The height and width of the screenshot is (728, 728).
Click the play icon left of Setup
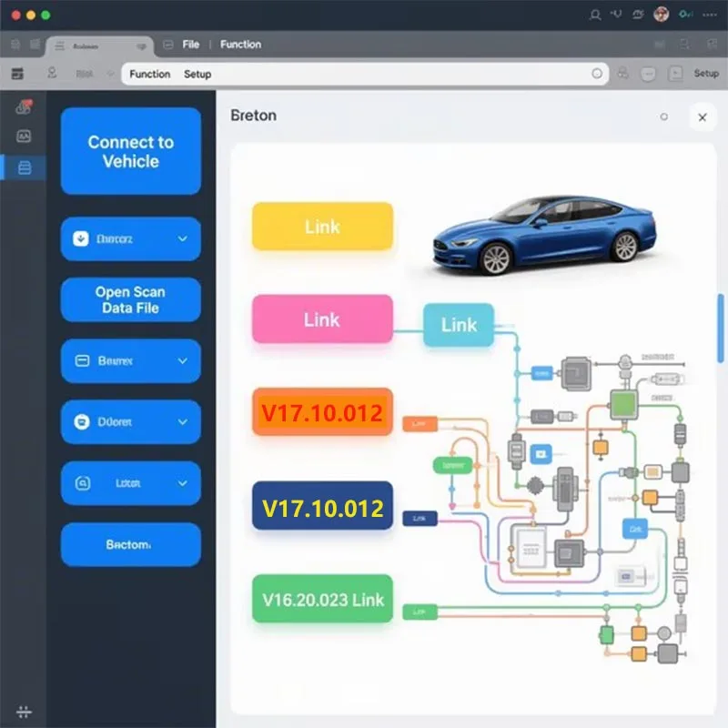tap(675, 74)
